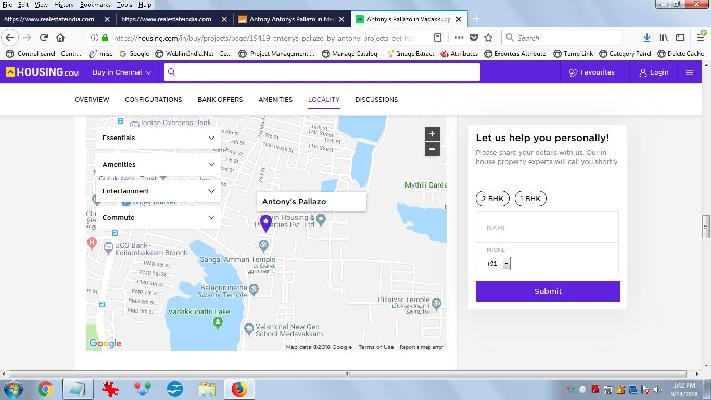Click Report a map error link
Image resolution: width=711 pixels, height=400 pixels.
421,347
